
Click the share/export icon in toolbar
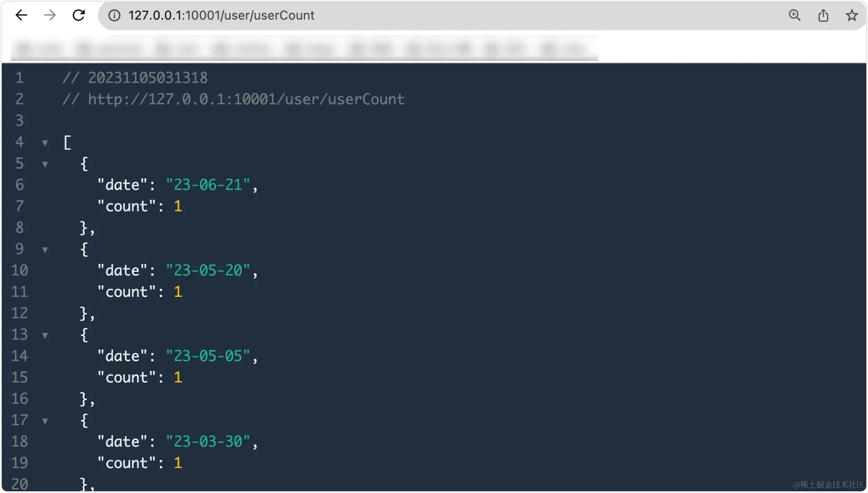pos(823,15)
